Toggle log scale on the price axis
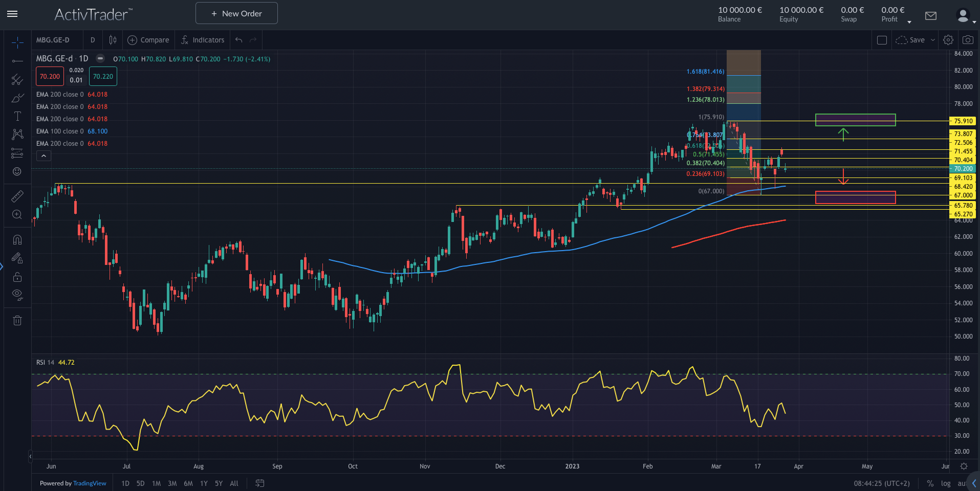The width and height of the screenshot is (980, 491). point(946,483)
